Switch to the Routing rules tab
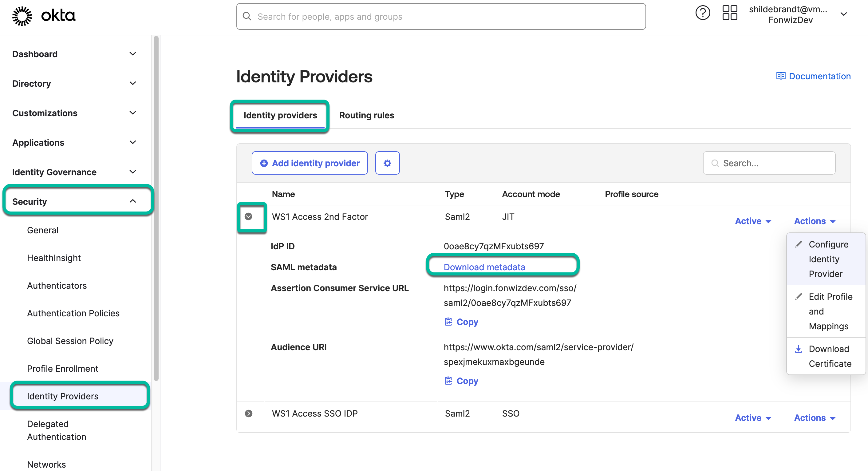This screenshot has width=868, height=471. (366, 115)
